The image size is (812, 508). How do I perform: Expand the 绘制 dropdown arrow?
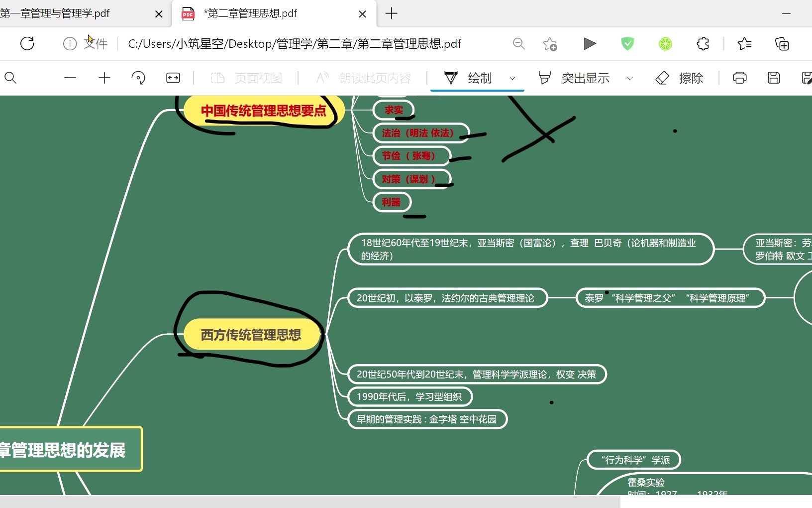point(512,78)
